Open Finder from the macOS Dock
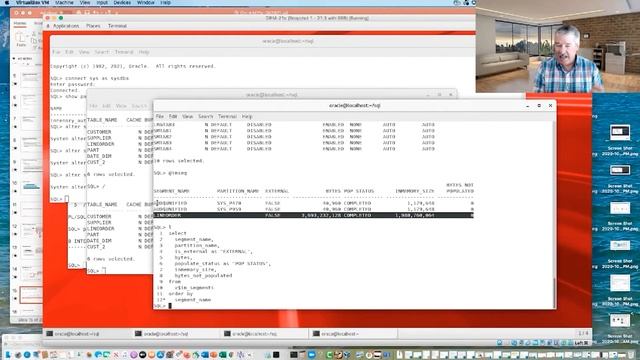This screenshot has width=640, height=360. click(x=8, y=355)
